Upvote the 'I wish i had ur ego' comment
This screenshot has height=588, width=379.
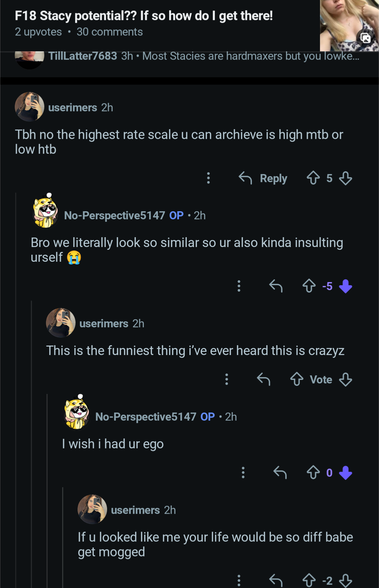click(313, 473)
